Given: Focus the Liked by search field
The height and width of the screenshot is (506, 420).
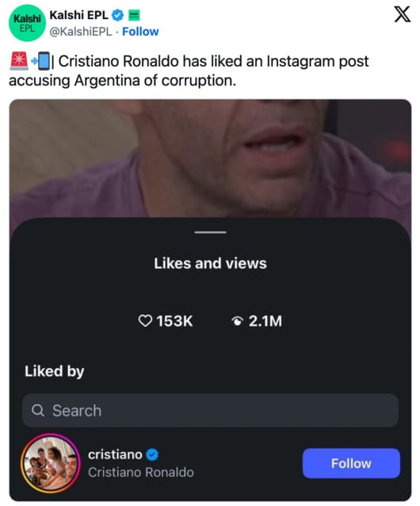Looking at the screenshot, I should point(210,410).
